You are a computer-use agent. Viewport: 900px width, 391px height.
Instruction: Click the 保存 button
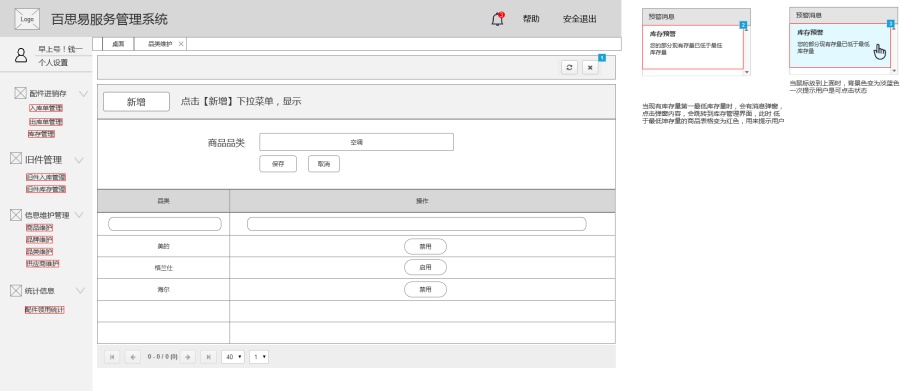(278, 164)
